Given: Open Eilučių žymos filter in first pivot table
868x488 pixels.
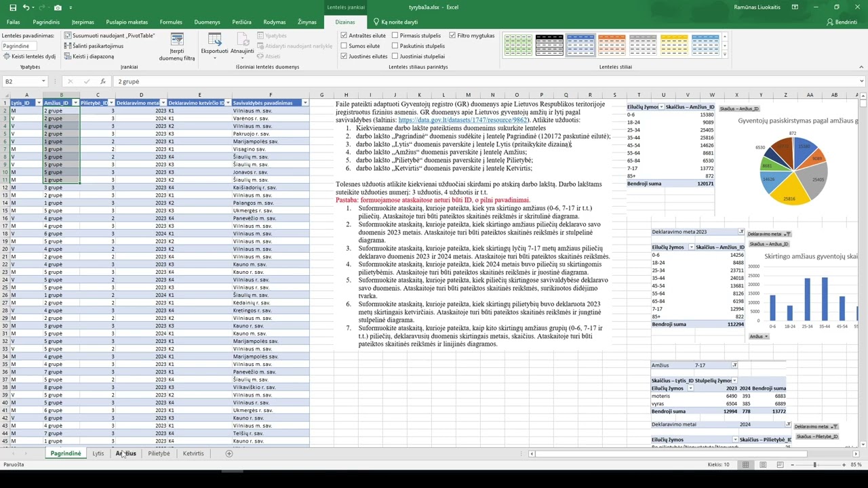Looking at the screenshot, I should pos(661,107).
